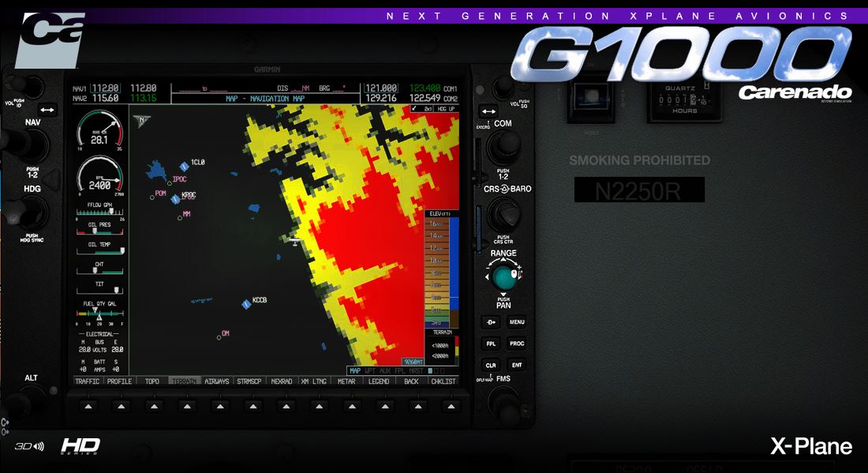
Task: Toggle the TOPO map softkey
Action: coord(152,381)
